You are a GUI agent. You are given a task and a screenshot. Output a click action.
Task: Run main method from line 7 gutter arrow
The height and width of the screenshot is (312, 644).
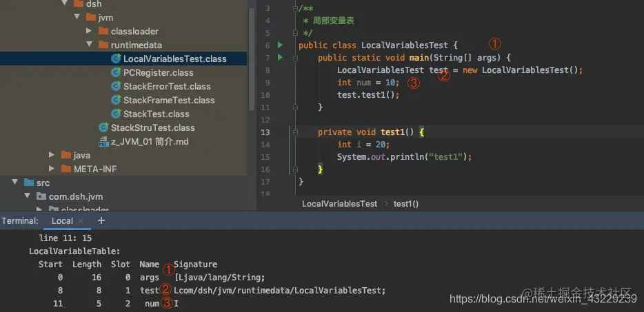tap(280, 57)
